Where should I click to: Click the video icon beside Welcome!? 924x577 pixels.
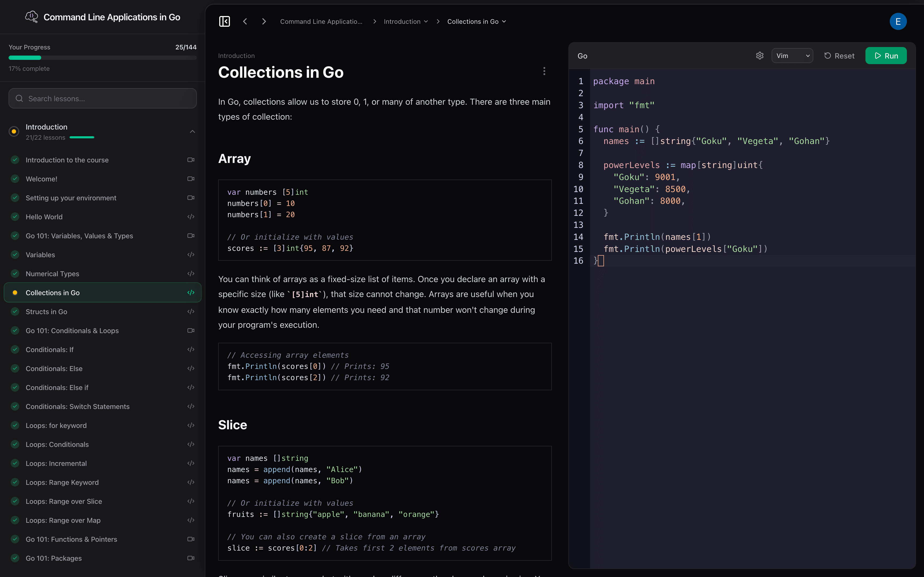click(191, 179)
